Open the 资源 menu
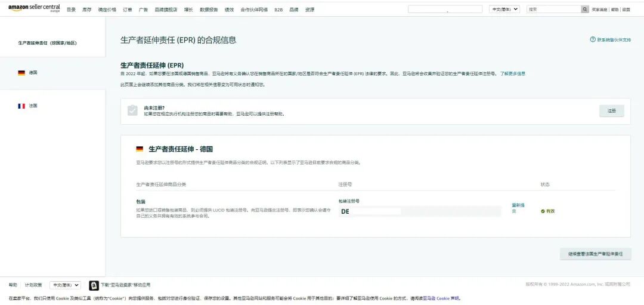Image resolution: width=644 pixels, height=305 pixels. pyautogui.click(x=309, y=10)
